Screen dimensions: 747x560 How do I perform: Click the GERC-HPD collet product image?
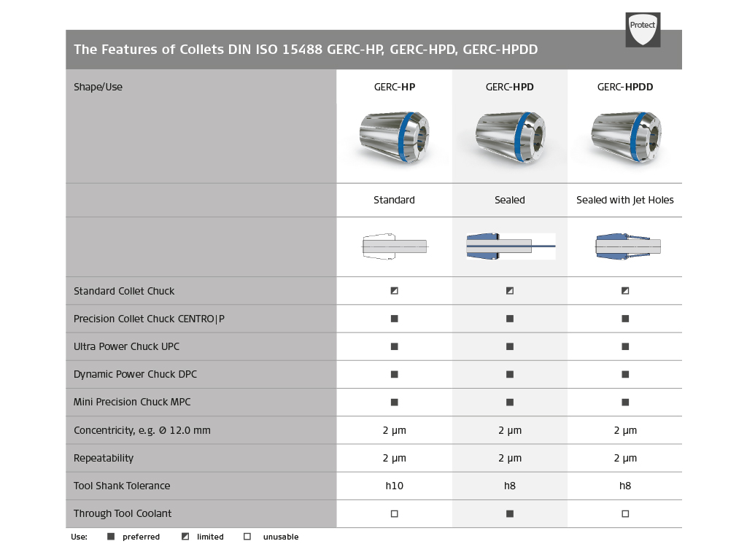tap(510, 137)
